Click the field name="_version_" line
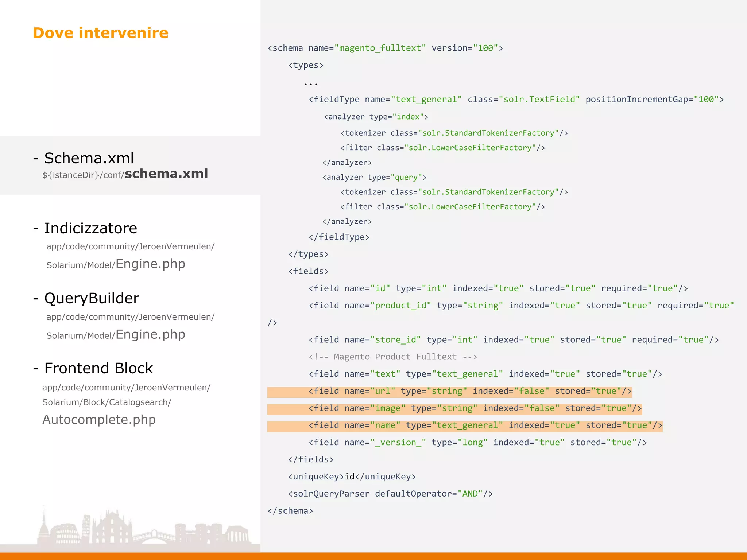 coord(478,443)
